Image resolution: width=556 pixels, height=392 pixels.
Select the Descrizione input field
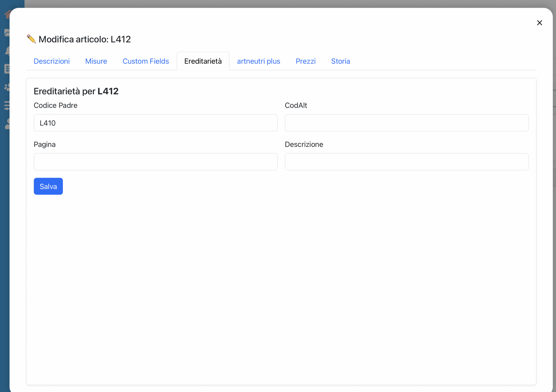coord(406,162)
